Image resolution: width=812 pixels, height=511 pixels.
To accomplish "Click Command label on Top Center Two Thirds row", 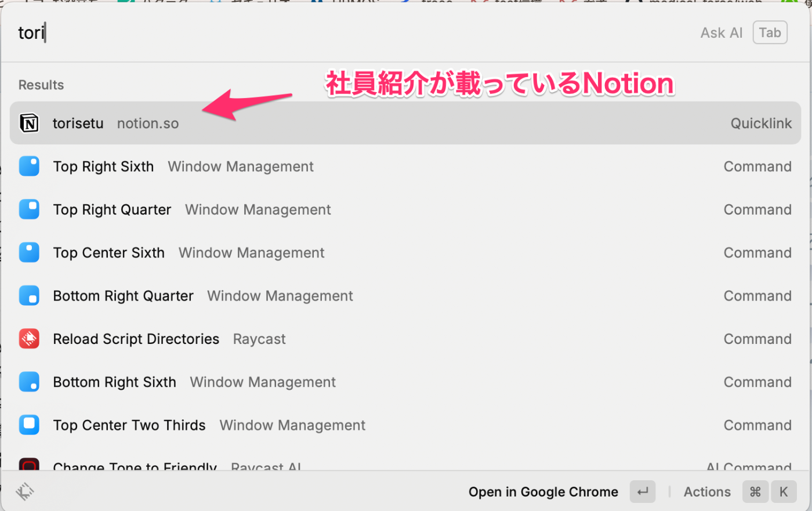I will [757, 425].
